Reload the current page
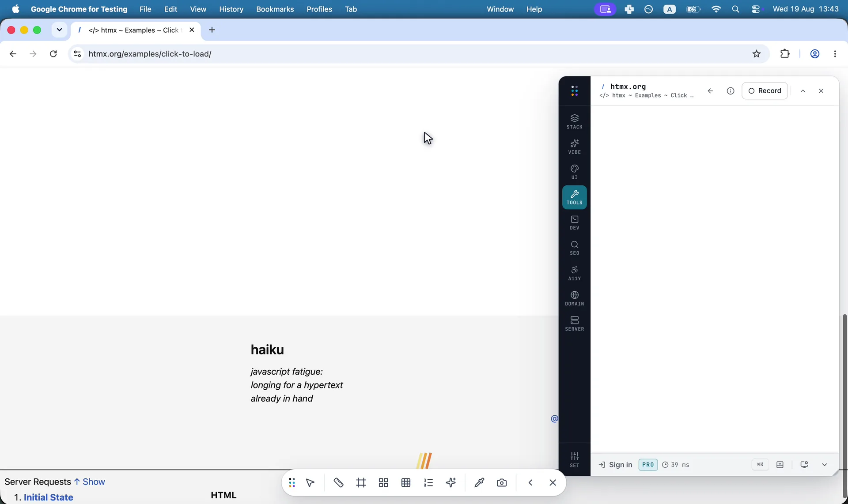This screenshot has width=848, height=504. 53,54
